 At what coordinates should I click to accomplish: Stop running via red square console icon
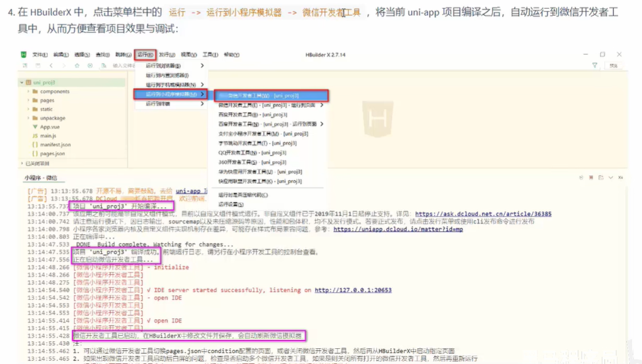pos(591,178)
